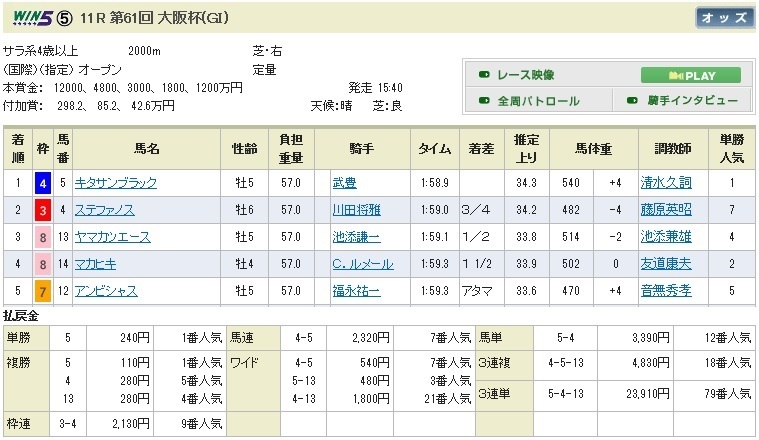Image resolution: width=759 pixels, height=440 pixels.
Task: Select 3連単 combination 5-4-13
Action: pos(565,394)
